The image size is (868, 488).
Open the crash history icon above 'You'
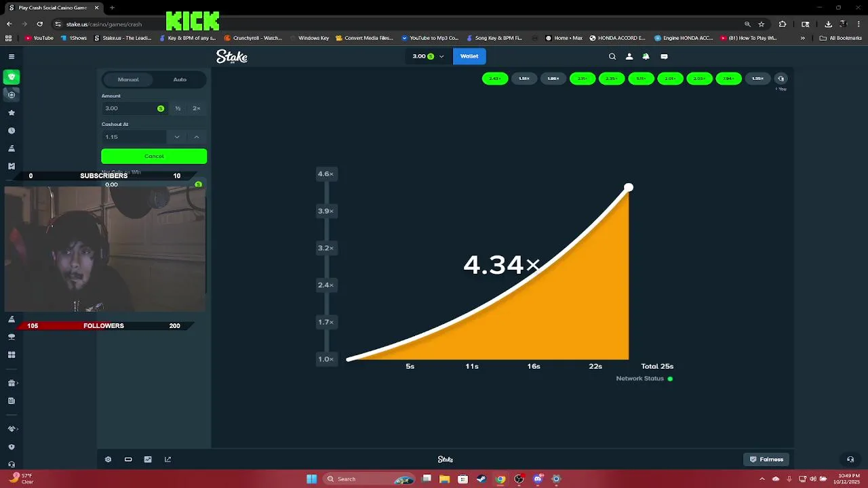point(781,79)
